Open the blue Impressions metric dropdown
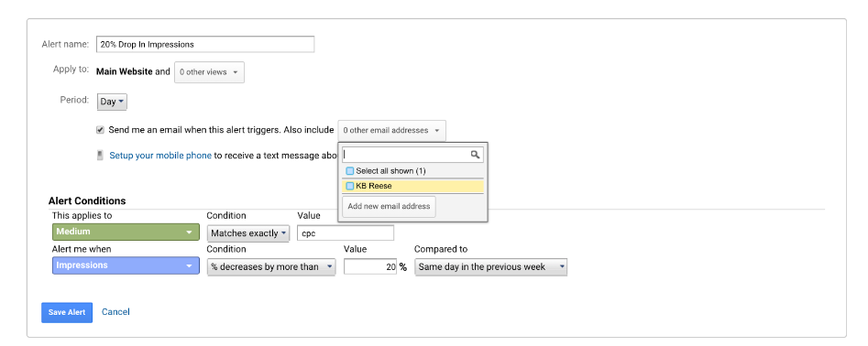The height and width of the screenshot is (346, 868). (x=126, y=265)
